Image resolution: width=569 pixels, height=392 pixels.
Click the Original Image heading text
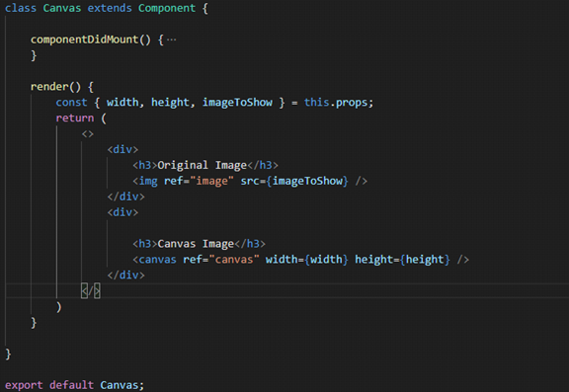pos(203,165)
